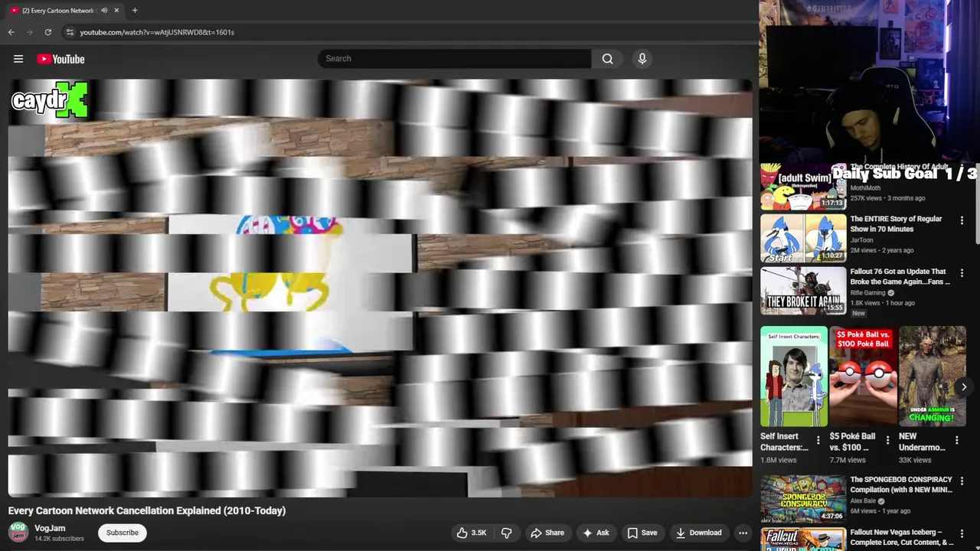Viewport: 980px width, 551px height.
Task: Click the video title text
Action: pyautogui.click(x=147, y=510)
